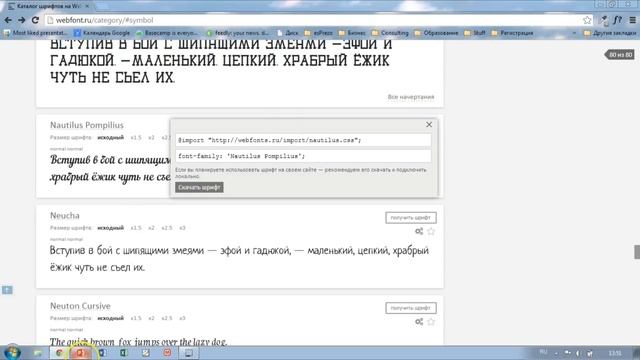Click the blue side widget icon at left edge
The height and width of the screenshot is (360, 640).
[x=7, y=290]
